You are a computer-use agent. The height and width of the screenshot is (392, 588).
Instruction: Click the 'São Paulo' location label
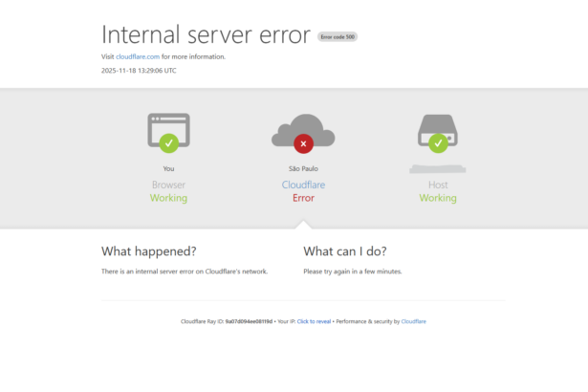(303, 169)
